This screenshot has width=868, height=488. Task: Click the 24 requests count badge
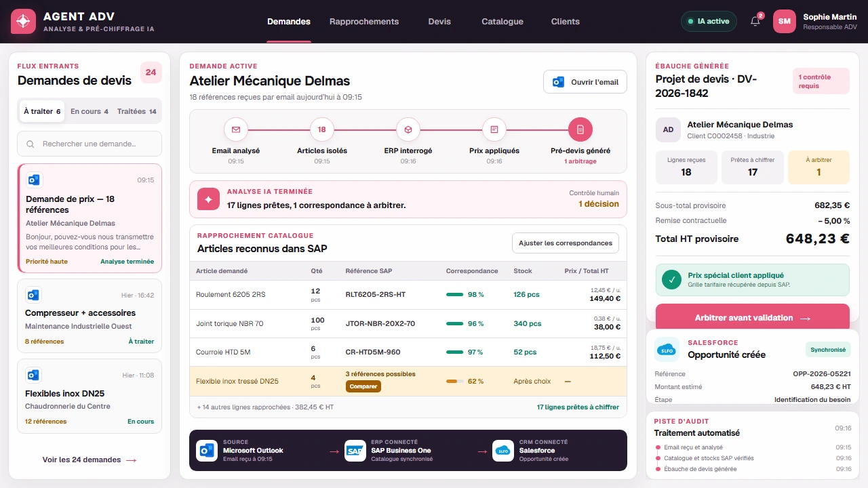[151, 73]
